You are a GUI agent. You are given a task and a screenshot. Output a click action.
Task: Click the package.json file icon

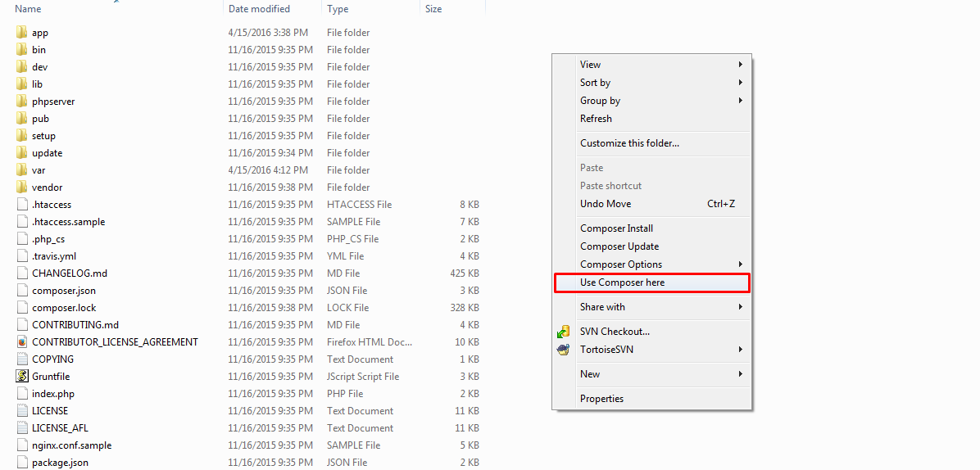(22, 463)
